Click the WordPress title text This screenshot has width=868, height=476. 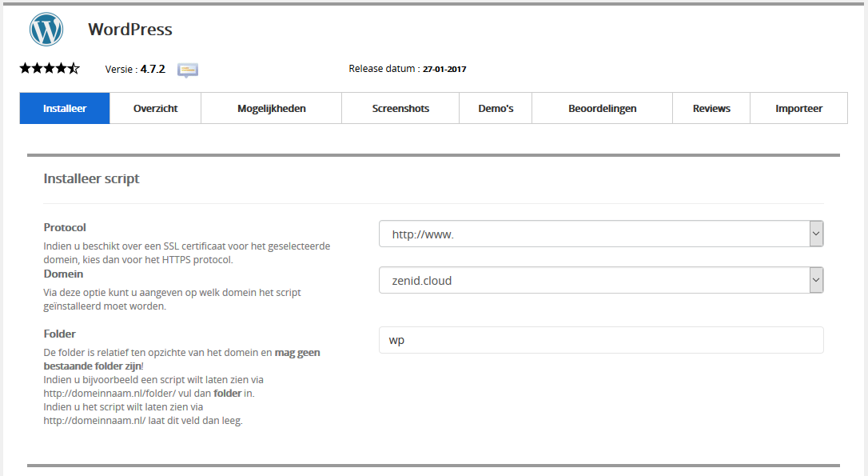click(x=130, y=30)
